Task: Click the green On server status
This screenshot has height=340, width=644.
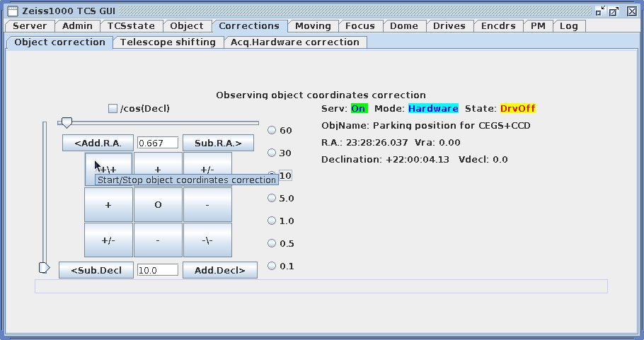Action: (359, 109)
